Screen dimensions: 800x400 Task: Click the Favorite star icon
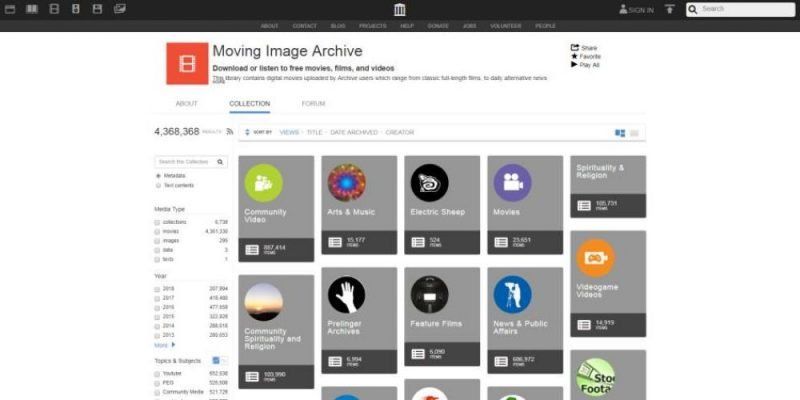point(574,56)
